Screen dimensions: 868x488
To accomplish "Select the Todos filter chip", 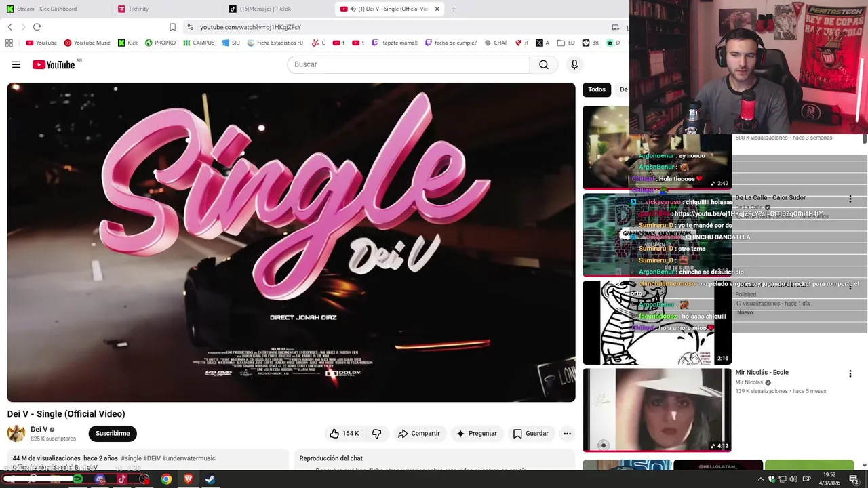I will [x=597, y=89].
